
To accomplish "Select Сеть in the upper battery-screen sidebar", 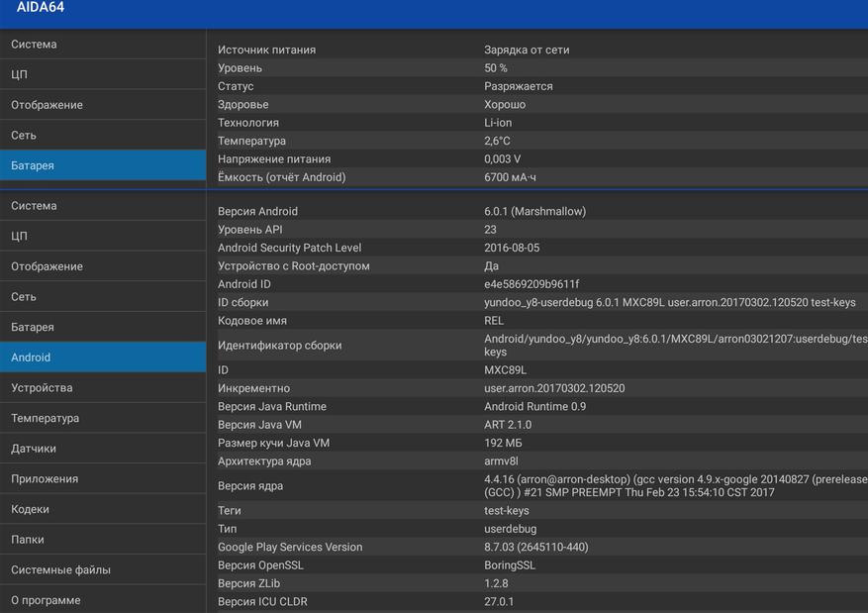I will (103, 135).
